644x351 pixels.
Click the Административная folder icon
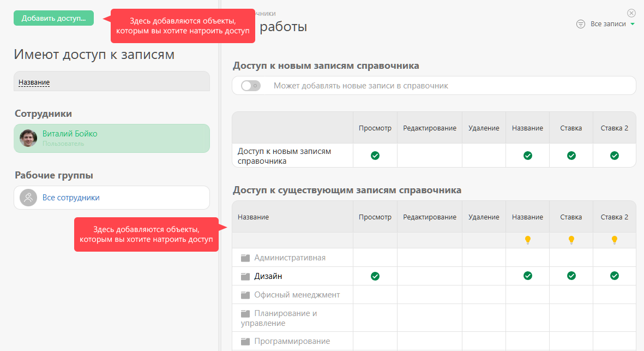tap(245, 258)
